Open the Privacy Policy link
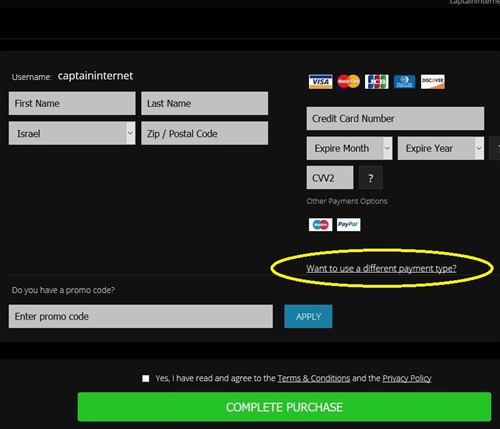 pos(407,378)
